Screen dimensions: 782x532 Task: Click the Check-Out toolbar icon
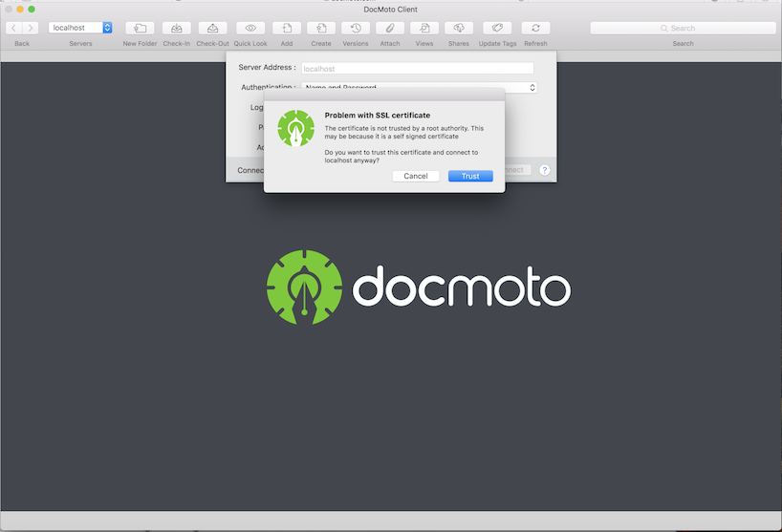(x=212, y=28)
